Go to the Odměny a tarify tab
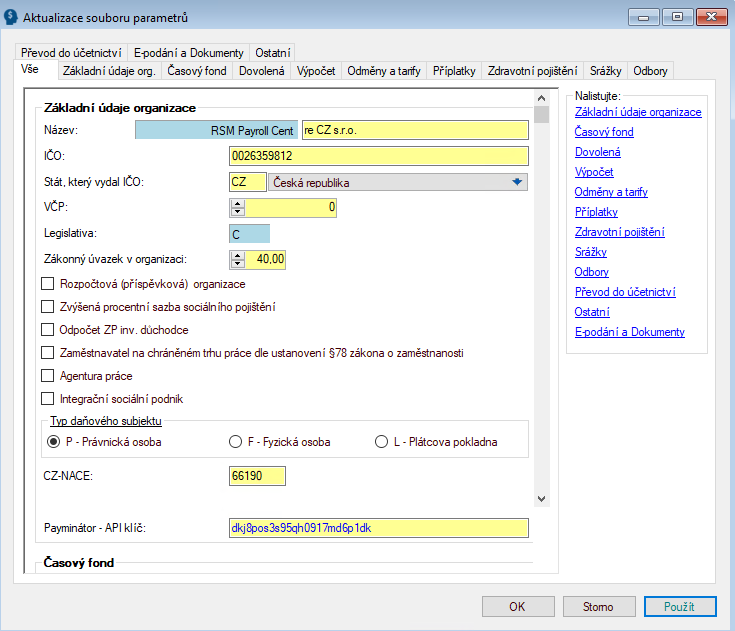The image size is (735, 631). pos(384,71)
